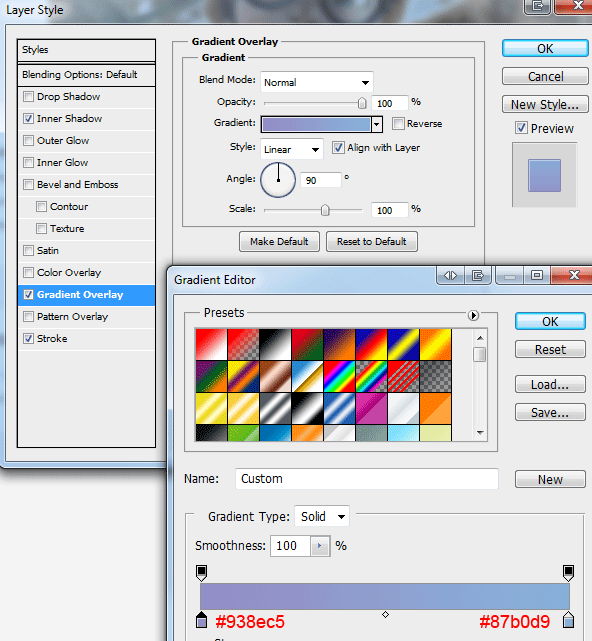Open the Blend Mode dropdown
This screenshot has height=641, width=592.
pos(317,82)
